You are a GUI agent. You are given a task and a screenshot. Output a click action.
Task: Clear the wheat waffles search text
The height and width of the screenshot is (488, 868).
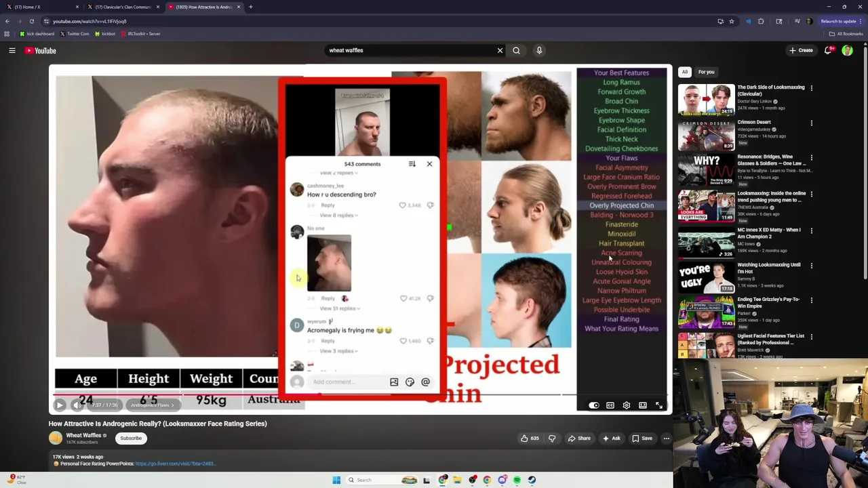[500, 50]
